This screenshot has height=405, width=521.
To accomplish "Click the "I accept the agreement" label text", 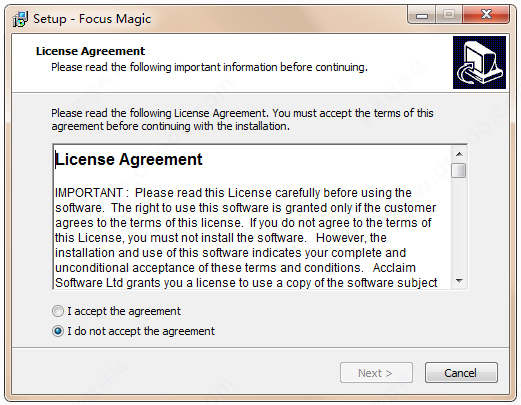I will [124, 311].
